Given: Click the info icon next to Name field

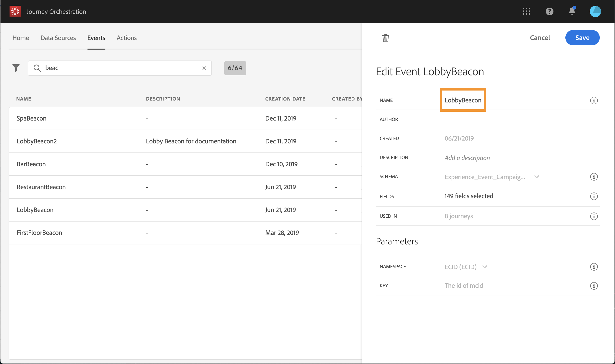Looking at the screenshot, I should [594, 100].
